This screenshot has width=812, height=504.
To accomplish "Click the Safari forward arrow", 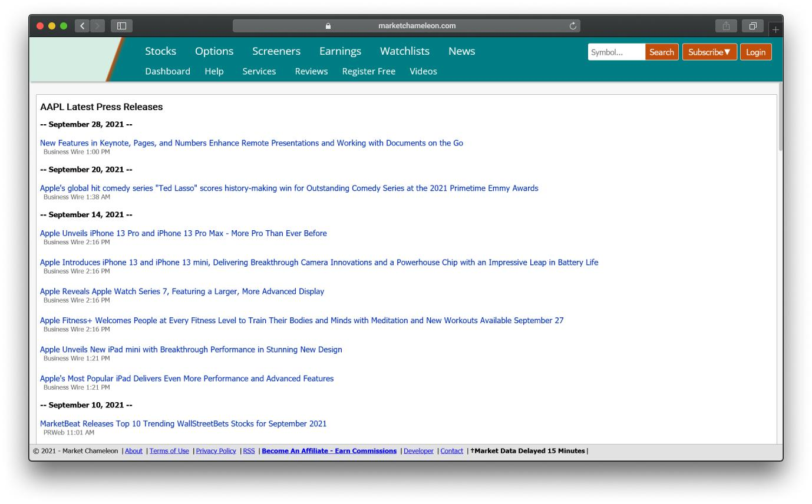I will (98, 26).
